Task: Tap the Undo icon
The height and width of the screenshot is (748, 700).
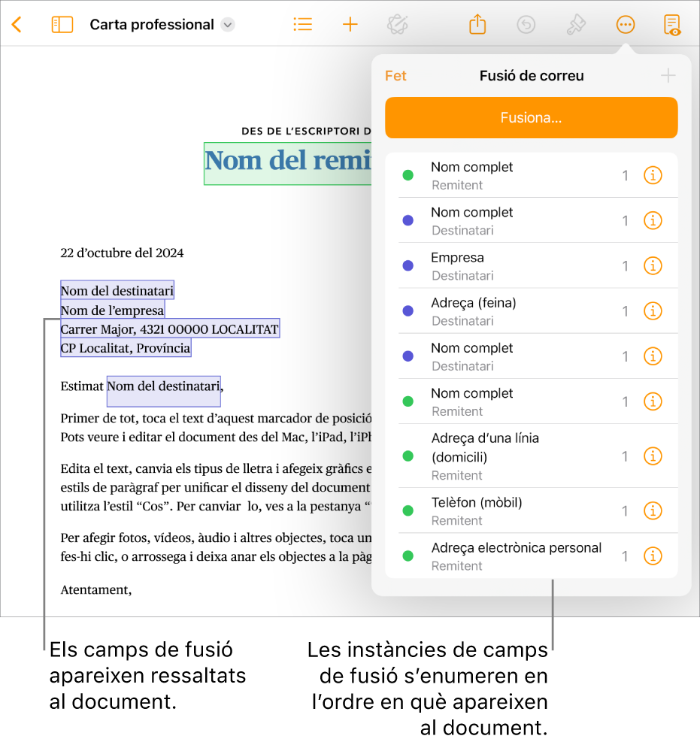Action: pyautogui.click(x=526, y=24)
